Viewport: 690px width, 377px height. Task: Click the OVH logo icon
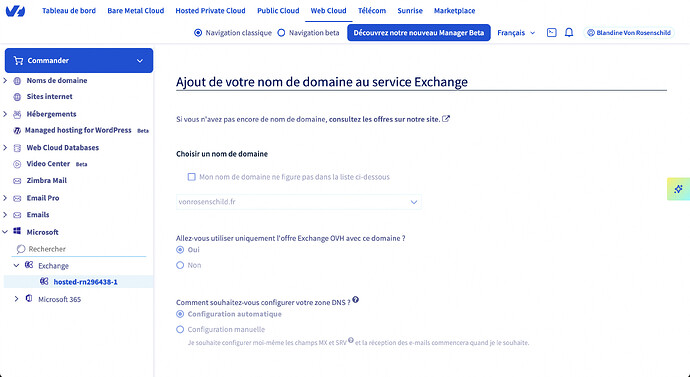15,11
